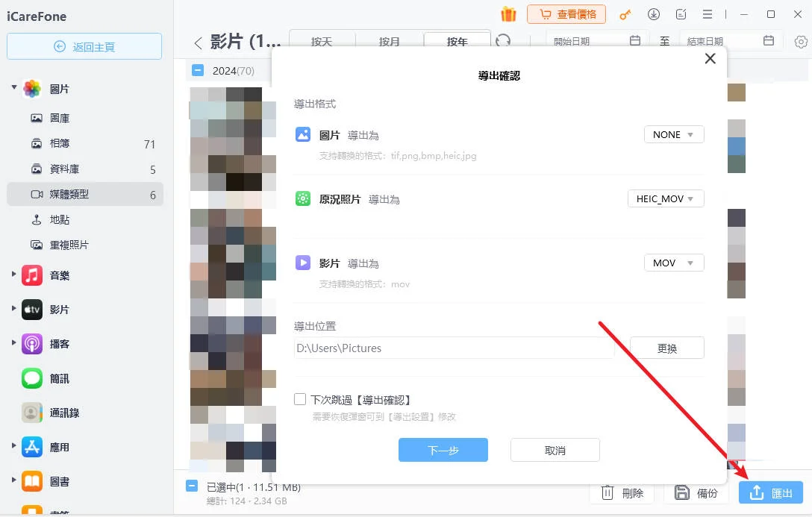
Task: Switch to the 按年 tab
Action: (457, 41)
